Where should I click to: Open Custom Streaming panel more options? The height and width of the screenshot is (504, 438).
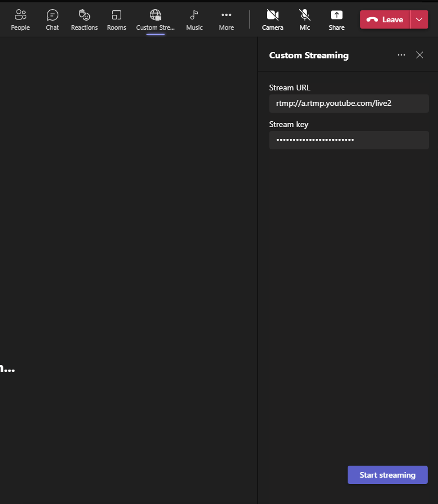401,55
